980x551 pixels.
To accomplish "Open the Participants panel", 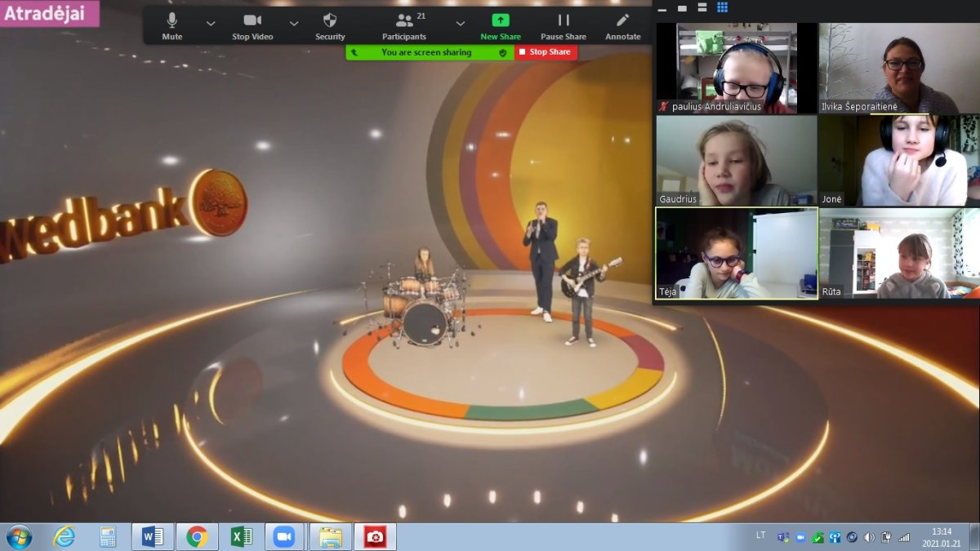I will coord(404,25).
